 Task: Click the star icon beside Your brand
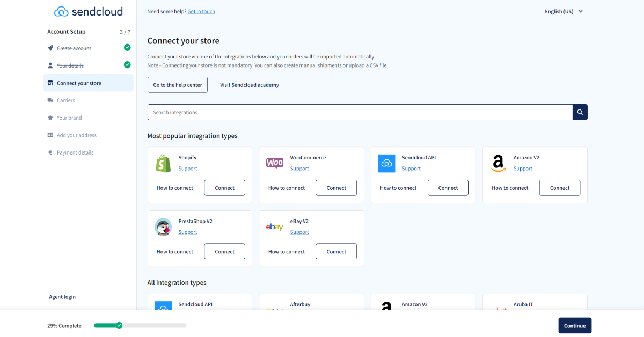(50, 118)
